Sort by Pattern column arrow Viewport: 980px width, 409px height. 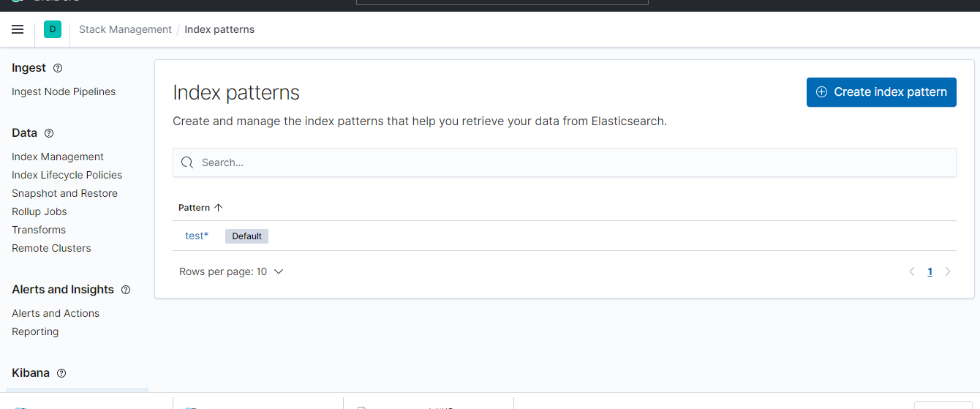pyautogui.click(x=218, y=208)
